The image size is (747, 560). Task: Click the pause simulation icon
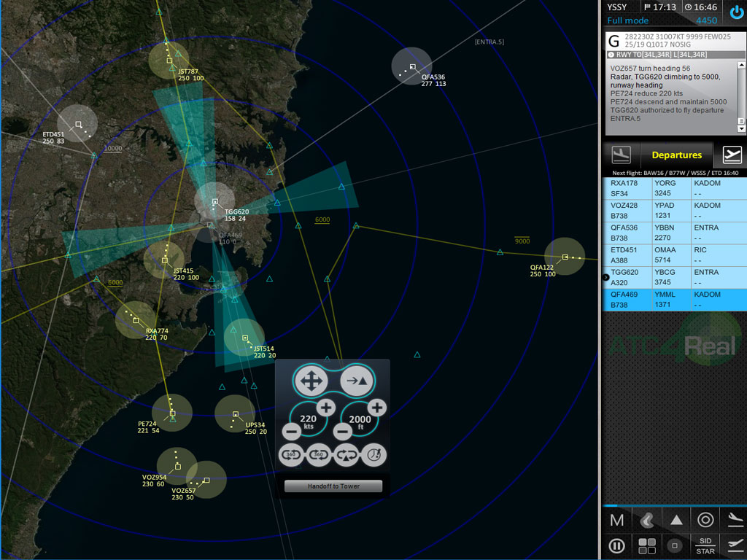616,545
